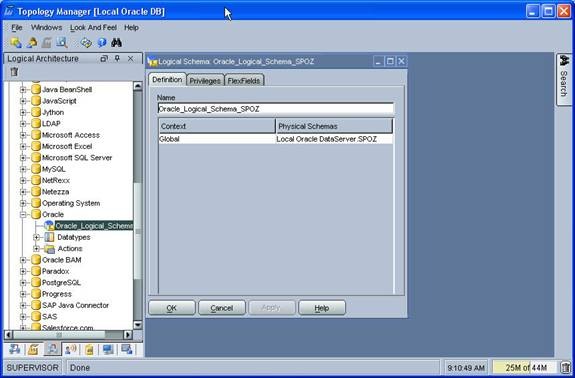Viewport: 575px width, 378px height.
Task: Select the Progress tree item
Action: (x=56, y=294)
